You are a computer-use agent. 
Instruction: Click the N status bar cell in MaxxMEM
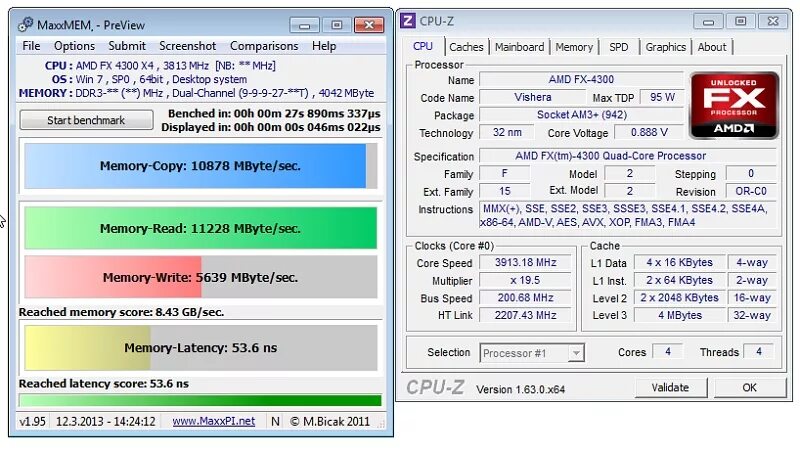(275, 421)
